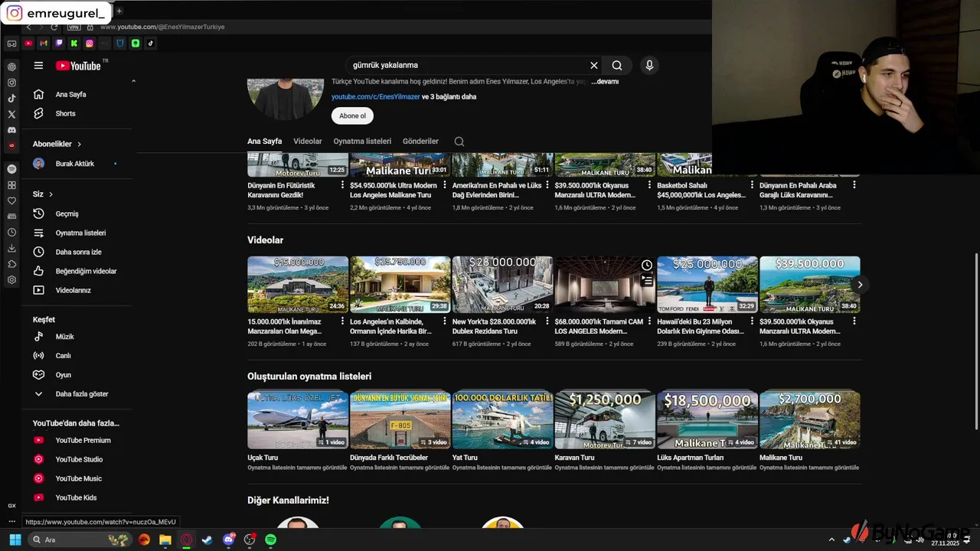
Task: Click the Abone ol subscribe button
Action: pos(352,116)
